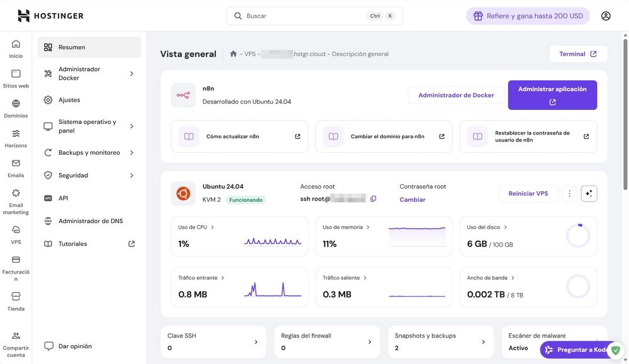Expand the Seguridad submenu
Viewport: 629px width, 364px height.
[x=131, y=175]
